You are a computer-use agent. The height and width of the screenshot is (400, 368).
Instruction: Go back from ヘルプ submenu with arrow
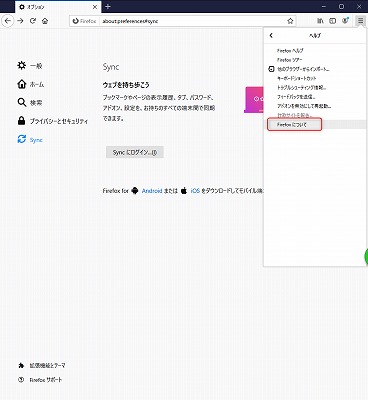(x=271, y=35)
